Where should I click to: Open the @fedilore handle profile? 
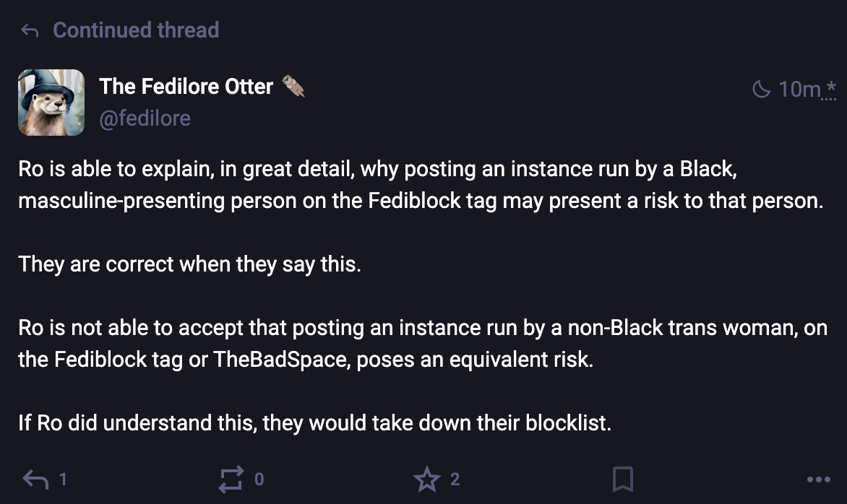point(145,118)
